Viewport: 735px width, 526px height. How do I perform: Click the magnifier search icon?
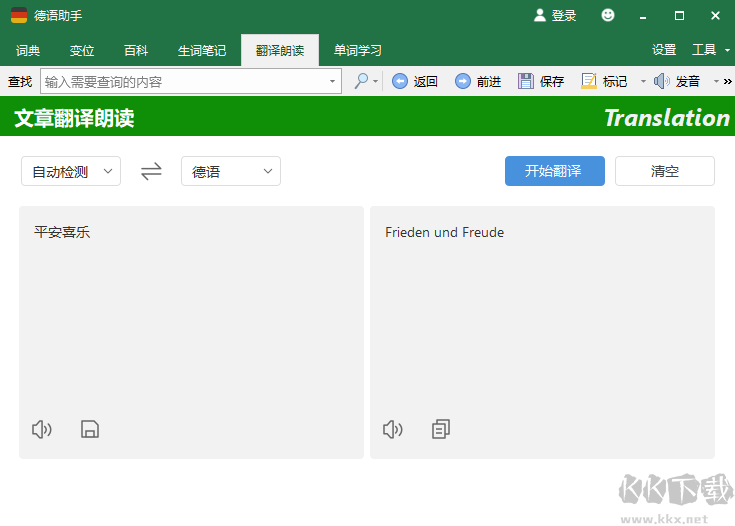click(361, 81)
